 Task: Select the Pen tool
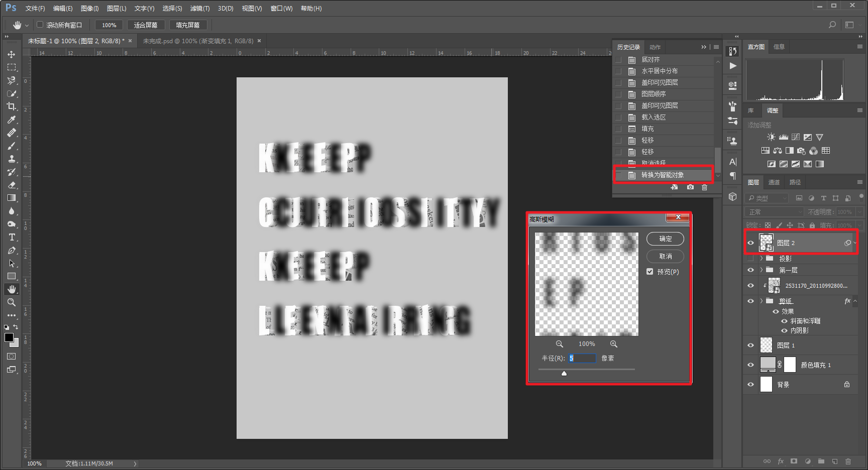tap(12, 250)
